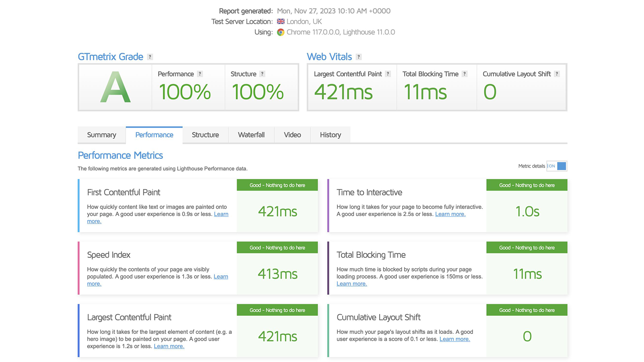Click the Cumulative Layout Shift help icon
The width and height of the screenshot is (644, 362).
tap(557, 74)
